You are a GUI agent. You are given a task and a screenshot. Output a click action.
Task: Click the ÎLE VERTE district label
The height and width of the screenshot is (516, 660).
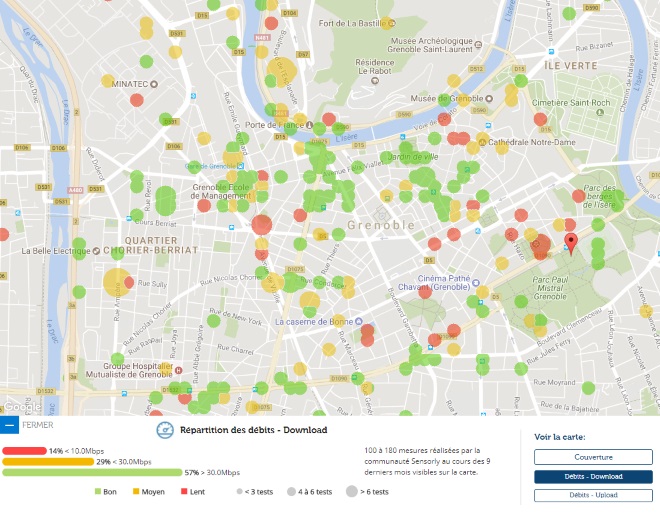(x=571, y=66)
